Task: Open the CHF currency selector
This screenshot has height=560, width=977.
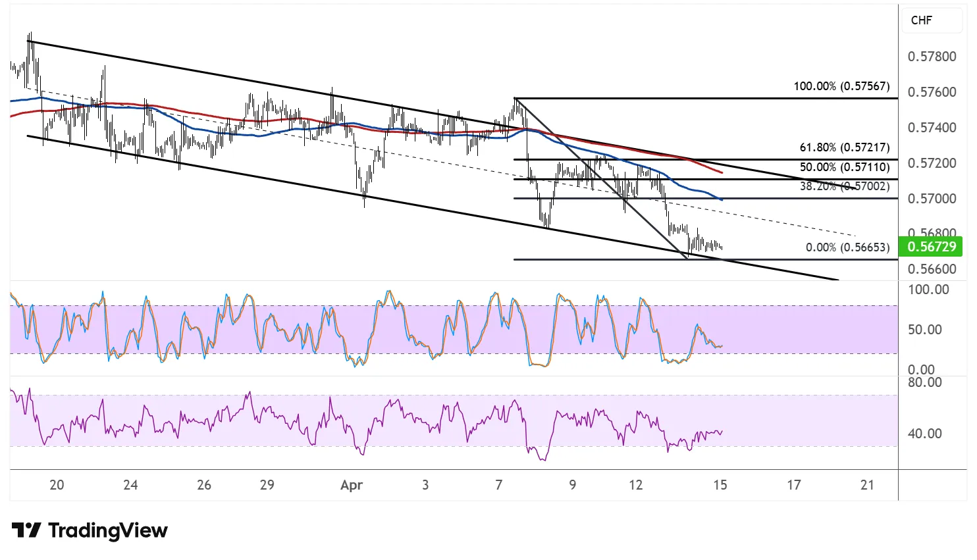Action: coord(921,20)
